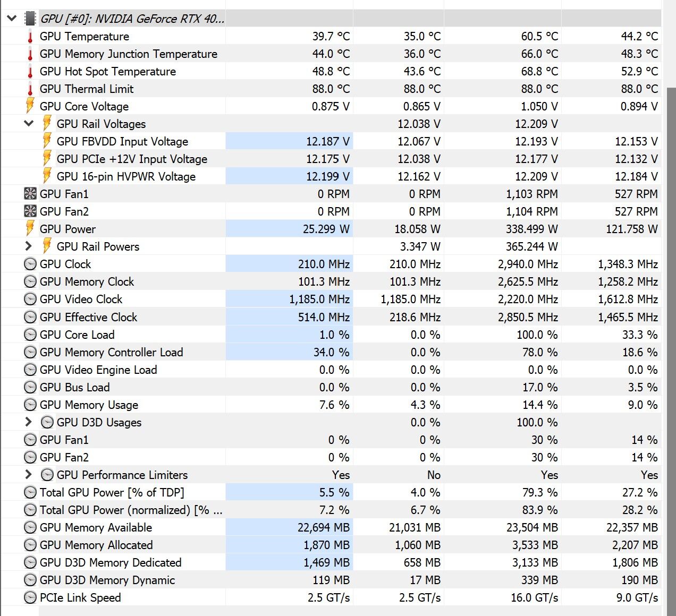Select the Total GPU Power (normalized) label
The width and height of the screenshot is (676, 616).
point(131,510)
